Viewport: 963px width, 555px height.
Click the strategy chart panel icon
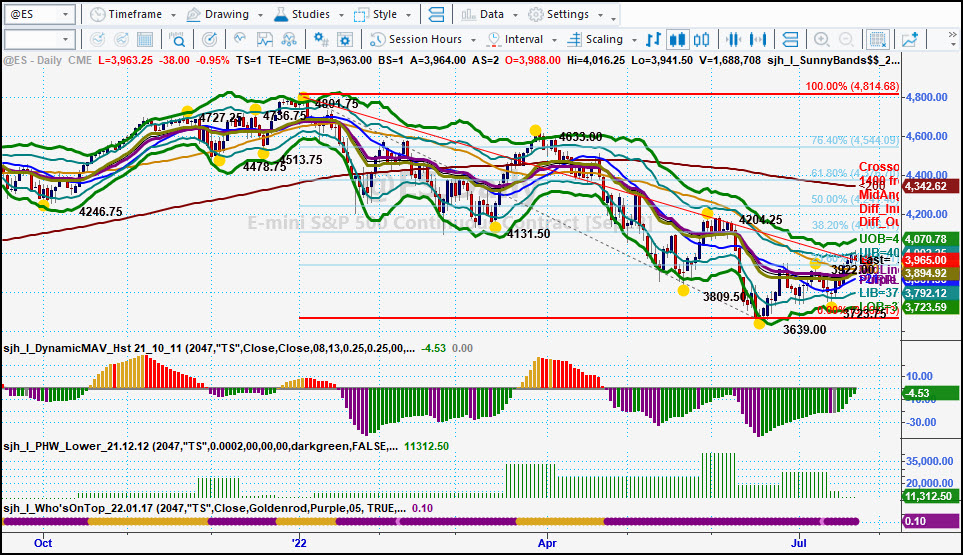265,40
